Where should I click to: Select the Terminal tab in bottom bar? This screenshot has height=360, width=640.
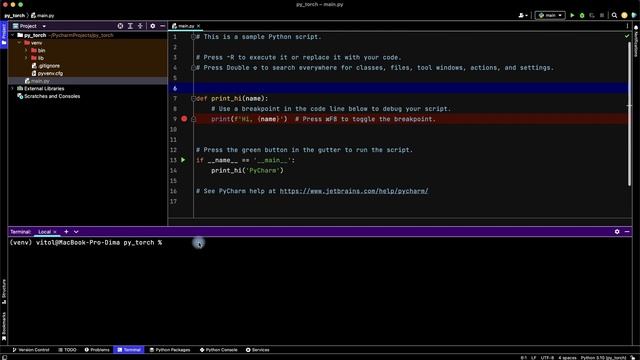129,350
